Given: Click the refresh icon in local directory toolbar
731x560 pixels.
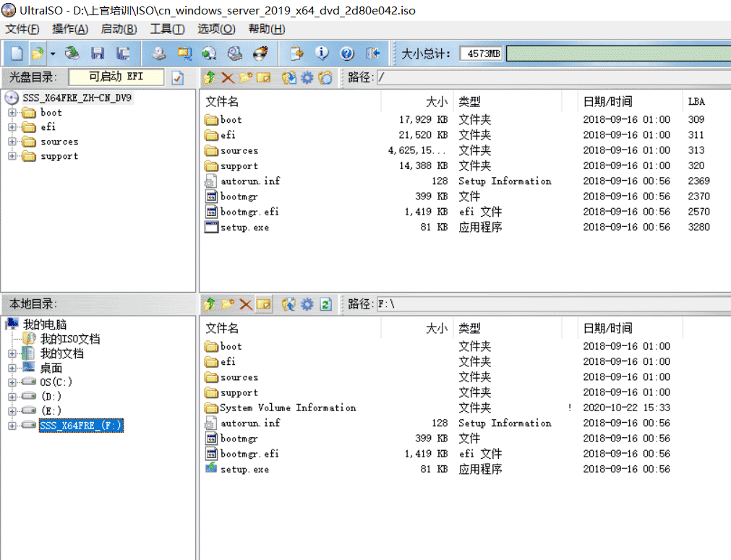Looking at the screenshot, I should point(326,304).
